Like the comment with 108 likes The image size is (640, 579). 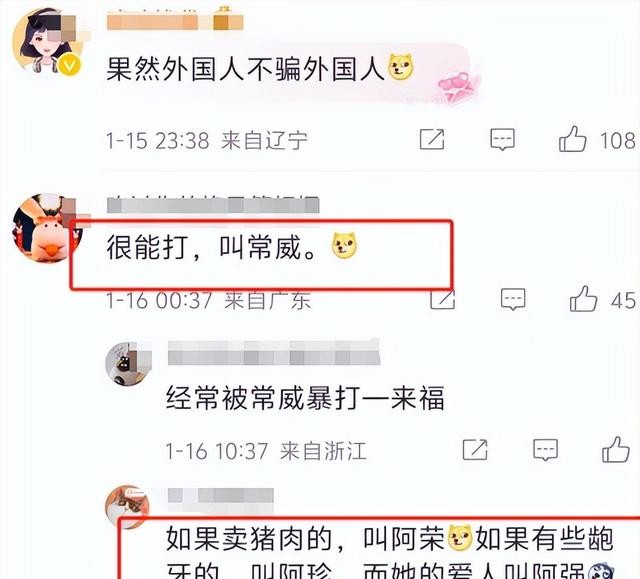tap(573, 140)
